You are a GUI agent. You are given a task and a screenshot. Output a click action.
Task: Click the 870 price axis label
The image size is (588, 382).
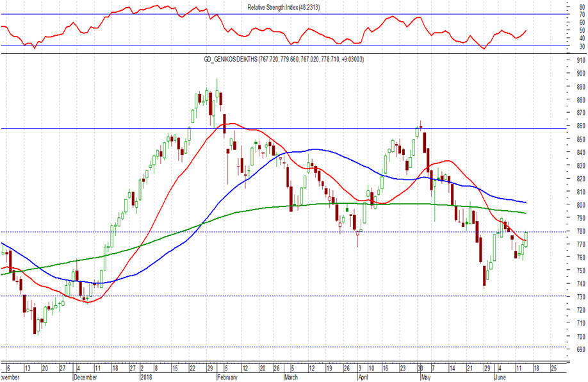[581, 113]
